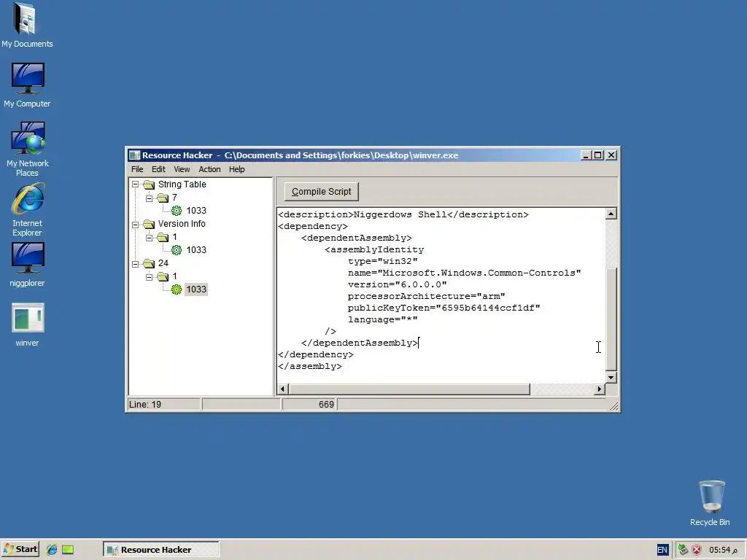Collapse node 1 under Version Info

tap(149, 237)
